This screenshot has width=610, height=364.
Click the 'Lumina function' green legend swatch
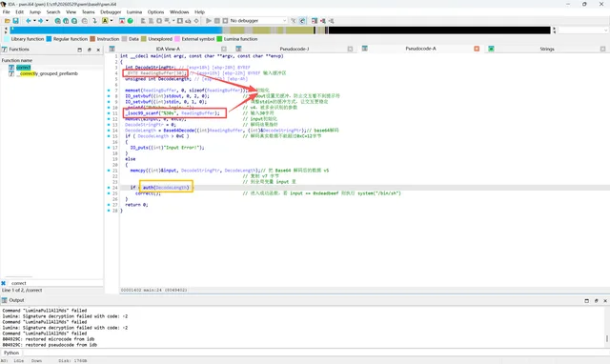click(x=219, y=39)
